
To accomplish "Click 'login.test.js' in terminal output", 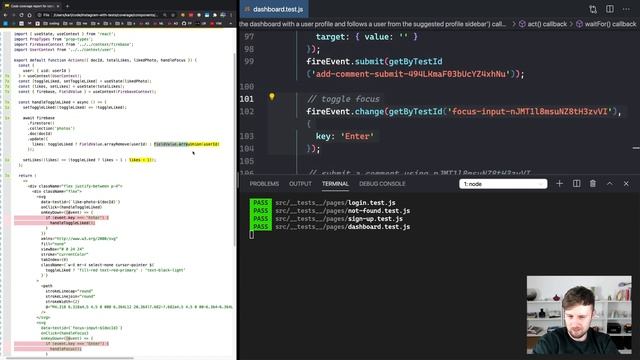I will click(371, 202).
